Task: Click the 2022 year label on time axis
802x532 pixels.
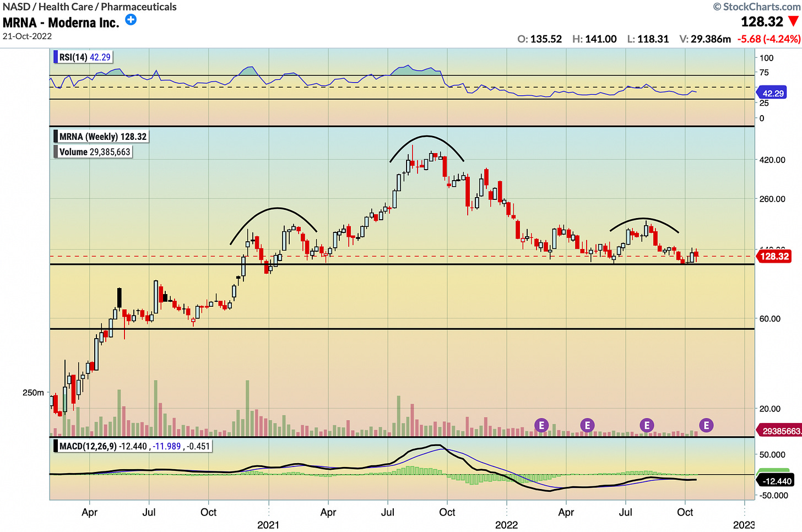Action: 506,524
